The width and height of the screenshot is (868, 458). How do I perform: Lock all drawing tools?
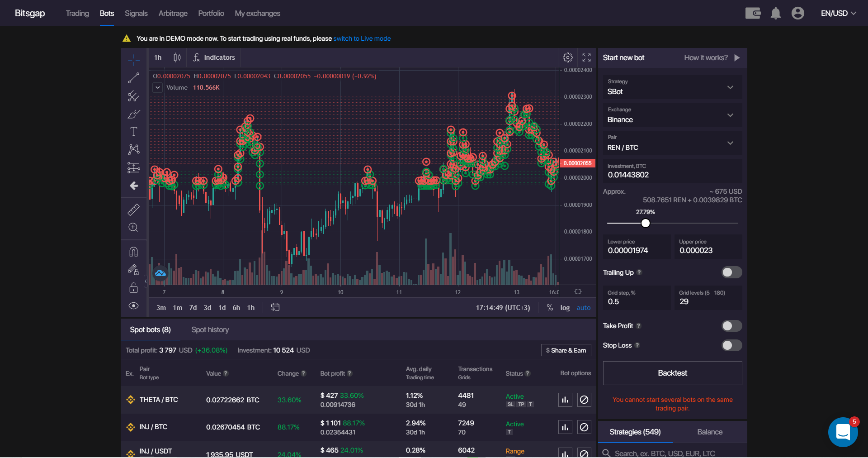click(133, 288)
